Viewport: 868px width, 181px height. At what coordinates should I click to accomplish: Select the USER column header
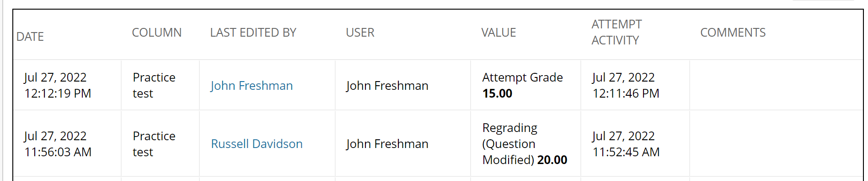(x=360, y=33)
